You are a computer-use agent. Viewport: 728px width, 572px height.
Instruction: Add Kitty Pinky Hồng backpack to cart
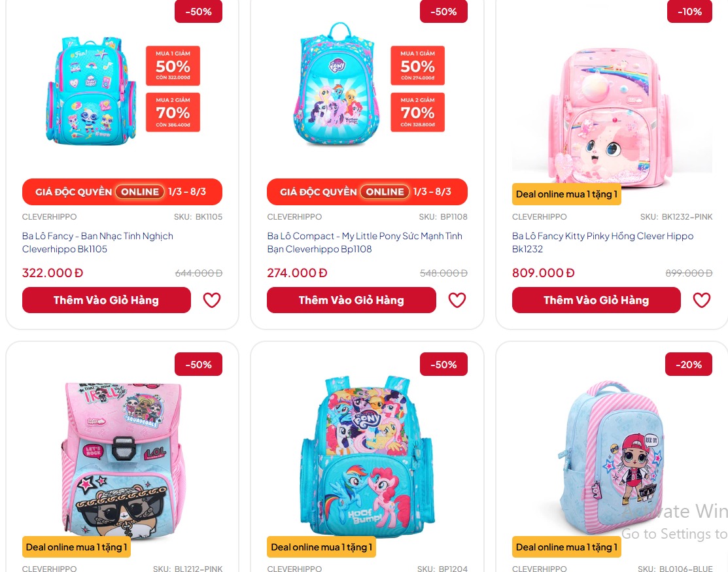596,300
